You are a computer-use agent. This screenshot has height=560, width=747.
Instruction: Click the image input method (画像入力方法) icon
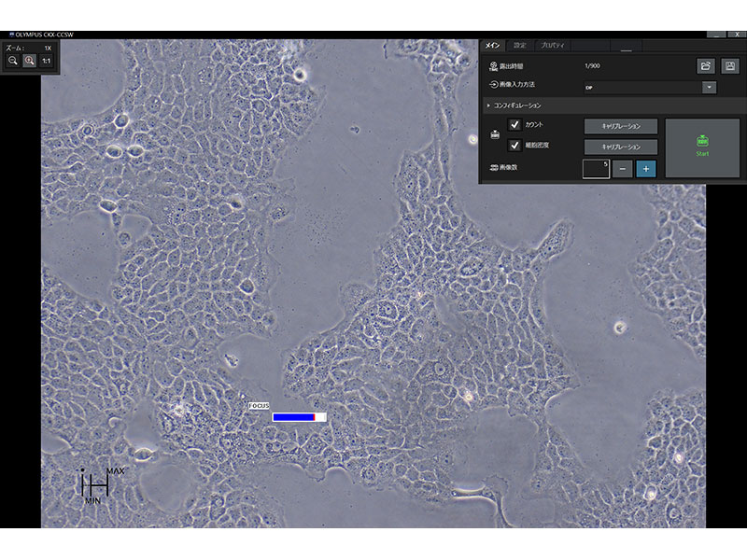[x=494, y=86]
